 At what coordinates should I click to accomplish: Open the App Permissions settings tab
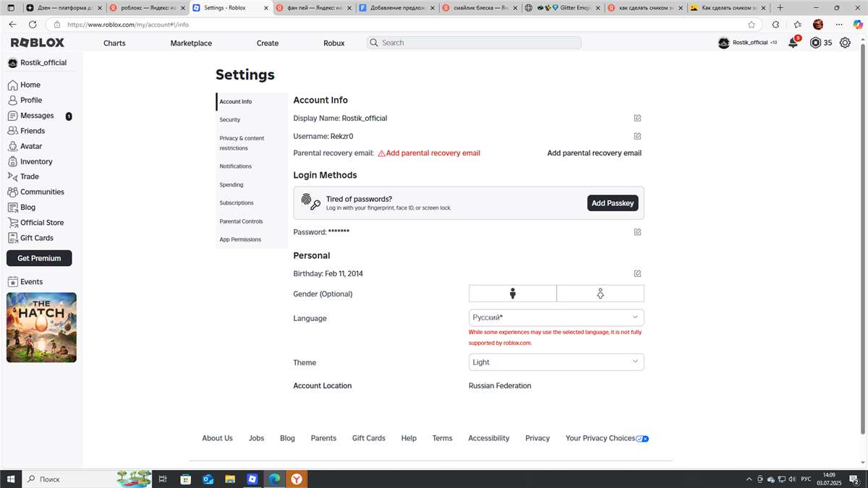(252, 239)
